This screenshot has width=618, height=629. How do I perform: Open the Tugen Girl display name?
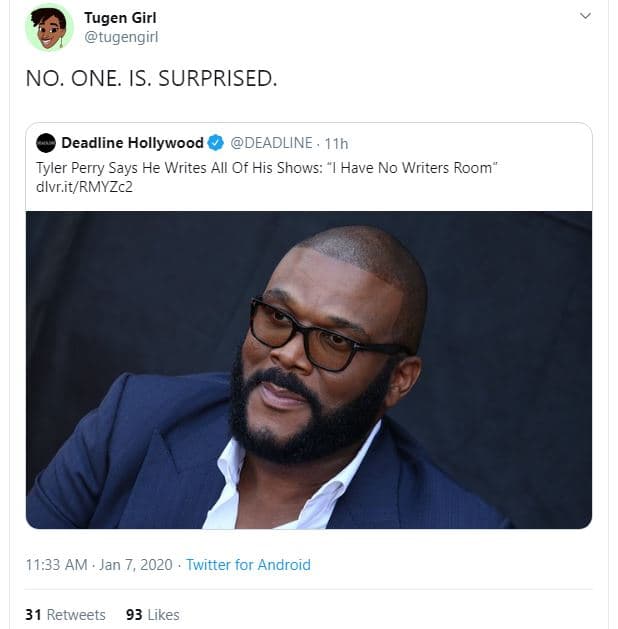click(120, 17)
